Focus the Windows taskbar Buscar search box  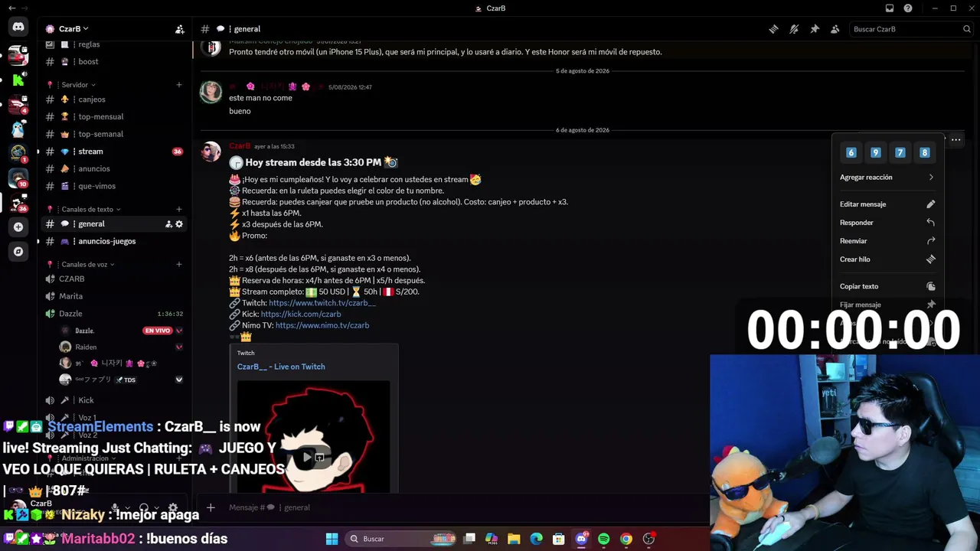tap(401, 539)
